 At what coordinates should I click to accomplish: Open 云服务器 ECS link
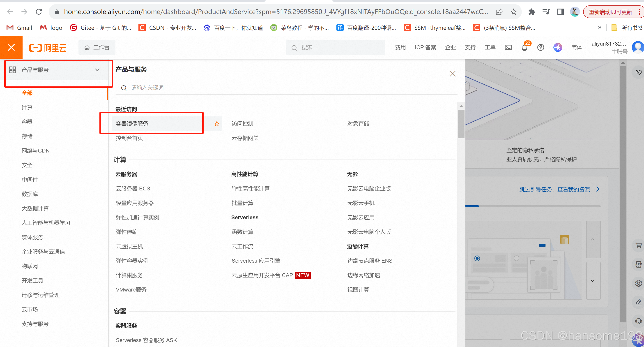133,188
